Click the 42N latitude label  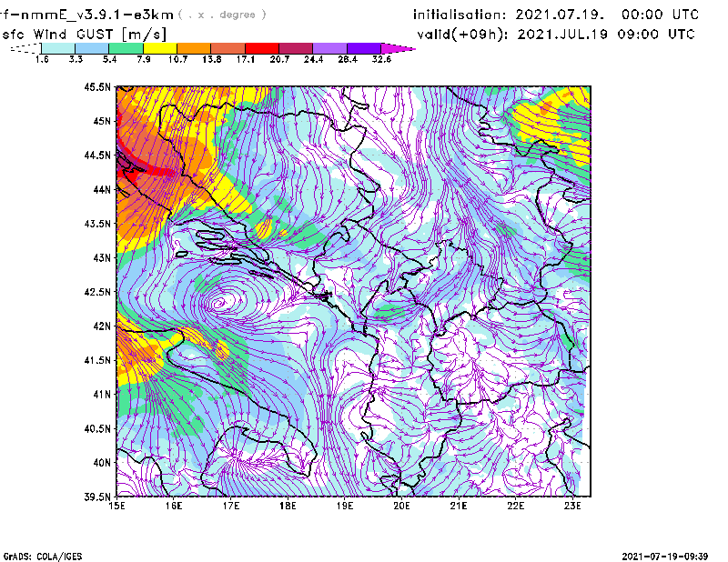coord(102,326)
